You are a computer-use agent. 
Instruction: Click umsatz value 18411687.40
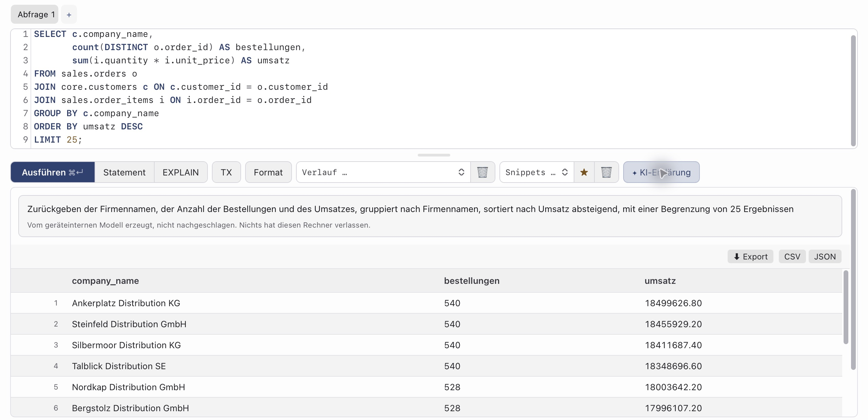click(x=673, y=345)
